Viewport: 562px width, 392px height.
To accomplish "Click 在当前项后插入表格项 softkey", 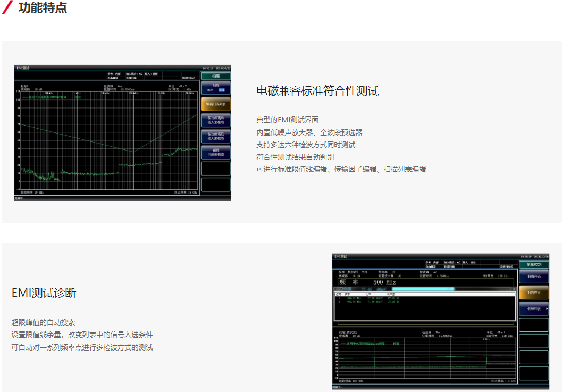I will tap(215, 136).
